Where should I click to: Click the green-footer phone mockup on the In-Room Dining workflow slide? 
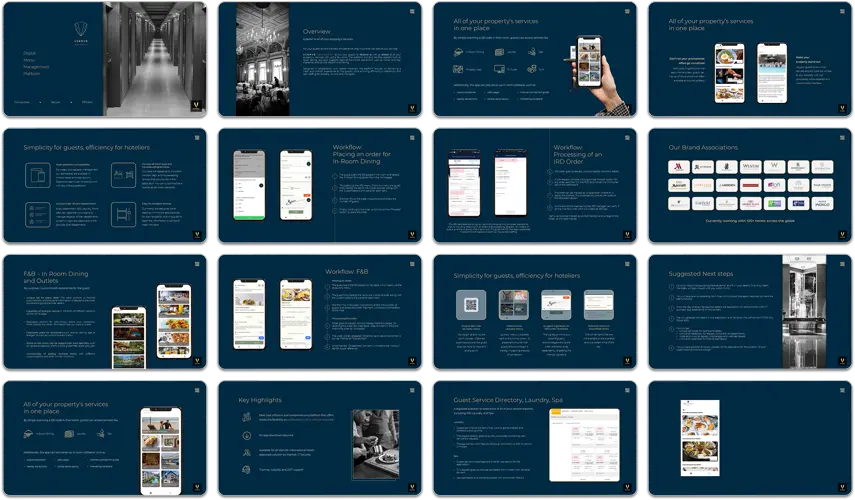pyautogui.click(x=249, y=185)
